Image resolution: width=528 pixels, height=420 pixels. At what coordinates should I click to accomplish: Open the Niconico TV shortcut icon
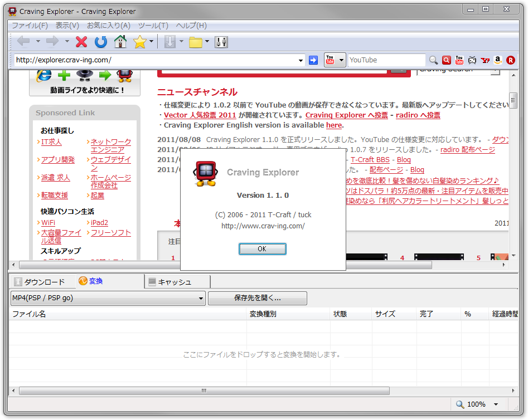(472, 60)
